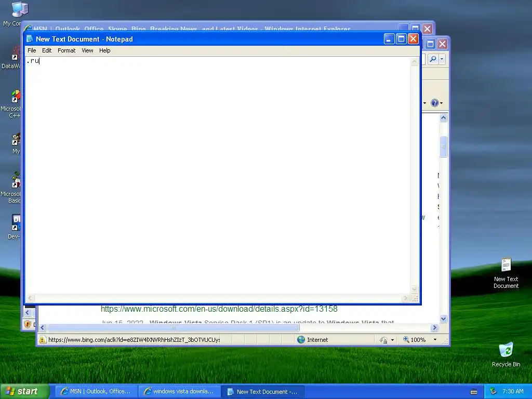Click the Protected Mode privacy icon in status bar
The height and width of the screenshot is (399, 532).
click(383, 340)
